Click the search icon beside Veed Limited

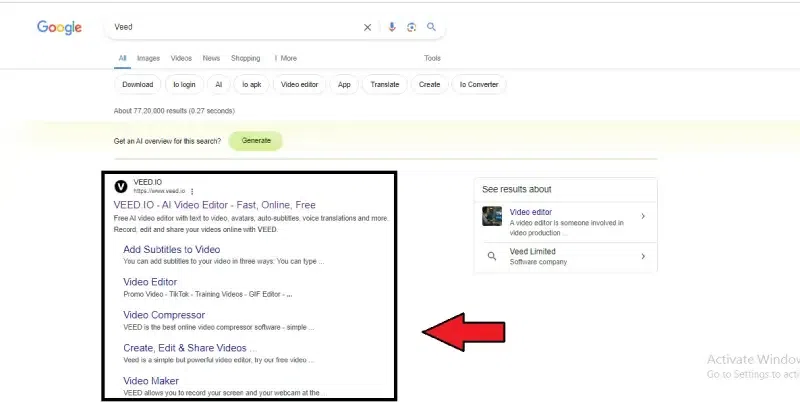coord(492,256)
